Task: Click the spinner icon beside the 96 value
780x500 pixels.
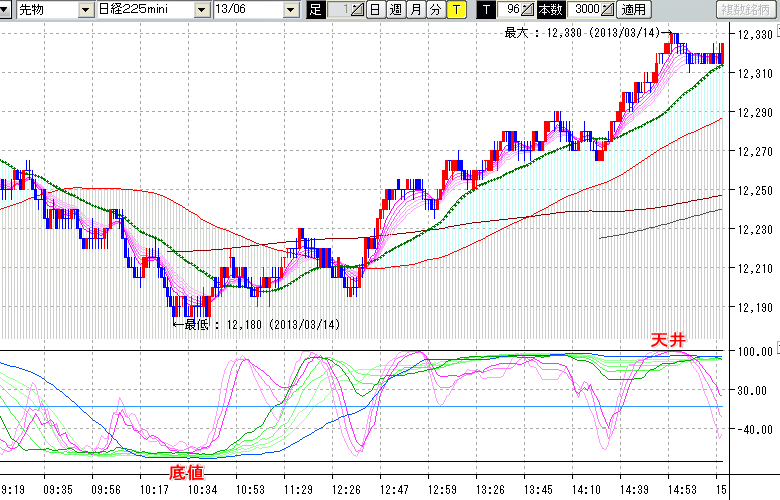Action: [x=527, y=10]
